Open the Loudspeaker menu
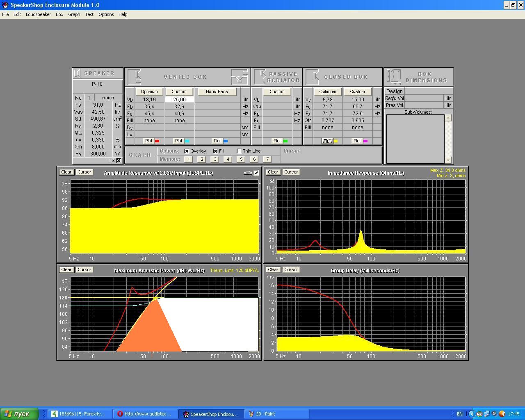The height and width of the screenshot is (420, 525). tap(38, 14)
